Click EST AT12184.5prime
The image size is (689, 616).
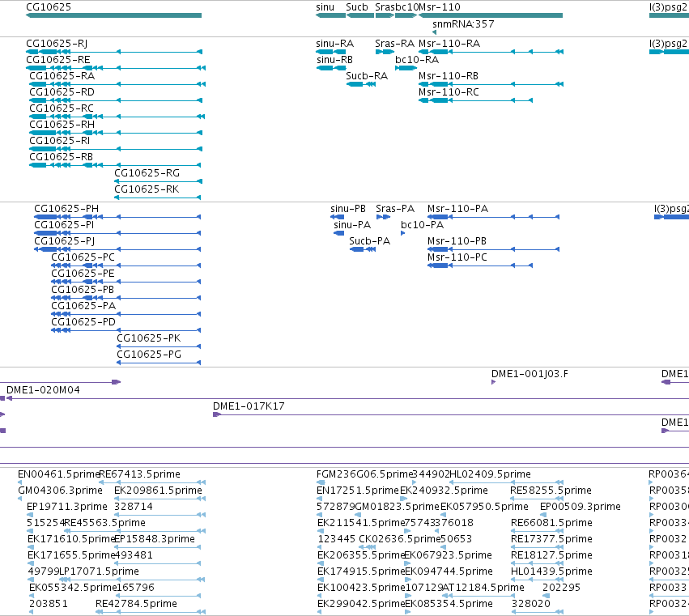[x=479, y=596]
